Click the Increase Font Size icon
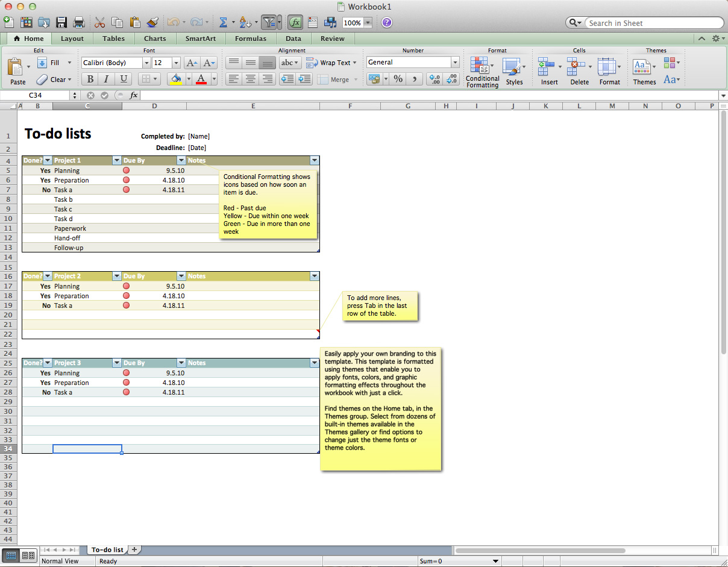728x567 pixels. [191, 63]
